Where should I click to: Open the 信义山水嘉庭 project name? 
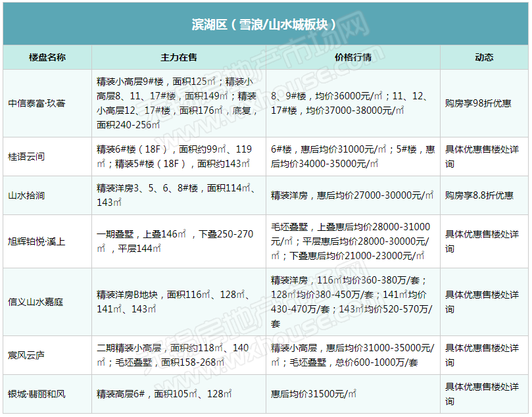click(36, 302)
